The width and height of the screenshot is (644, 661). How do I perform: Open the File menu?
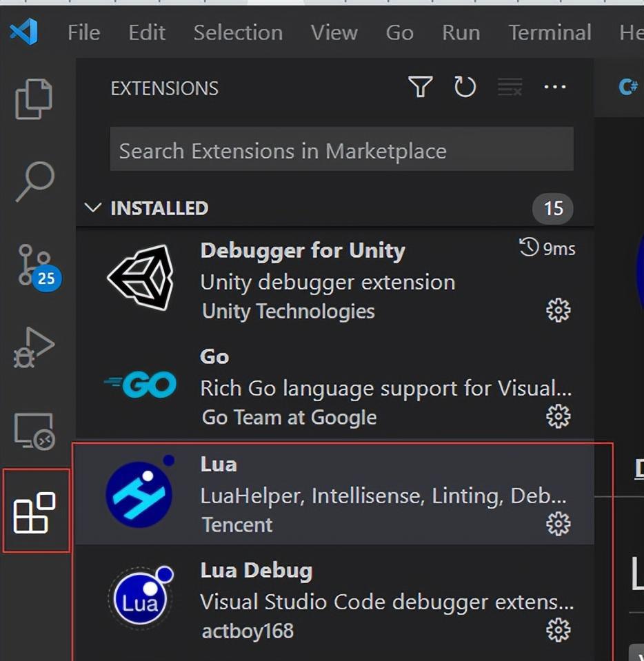point(84,32)
